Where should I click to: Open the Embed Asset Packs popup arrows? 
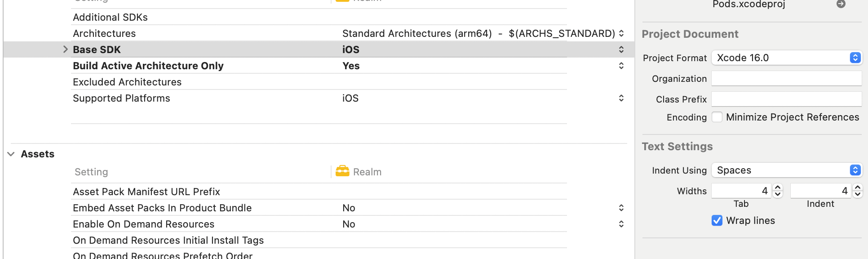[x=621, y=208]
